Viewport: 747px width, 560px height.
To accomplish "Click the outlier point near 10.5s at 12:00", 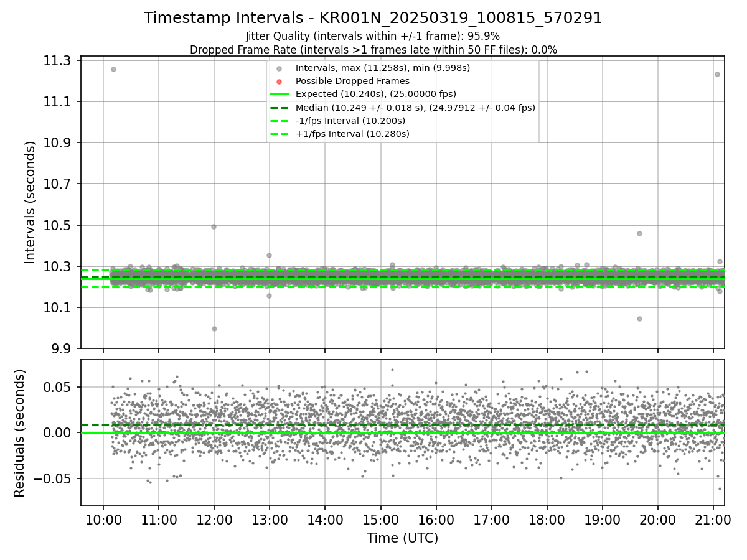I will coord(214,226).
